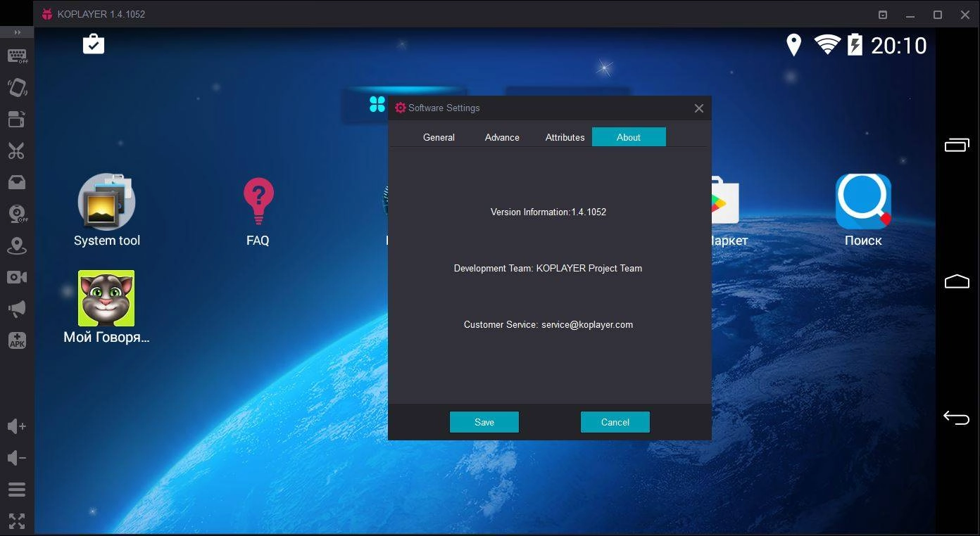Click the clipboard check notification icon
Image resolution: width=980 pixels, height=536 pixels.
(x=94, y=44)
